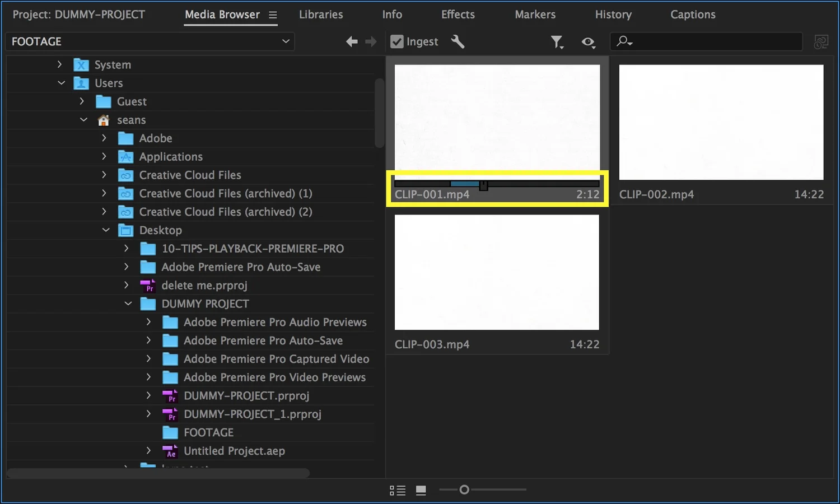Click the Guest folder icon
This screenshot has height=504, width=840.
tap(104, 101)
